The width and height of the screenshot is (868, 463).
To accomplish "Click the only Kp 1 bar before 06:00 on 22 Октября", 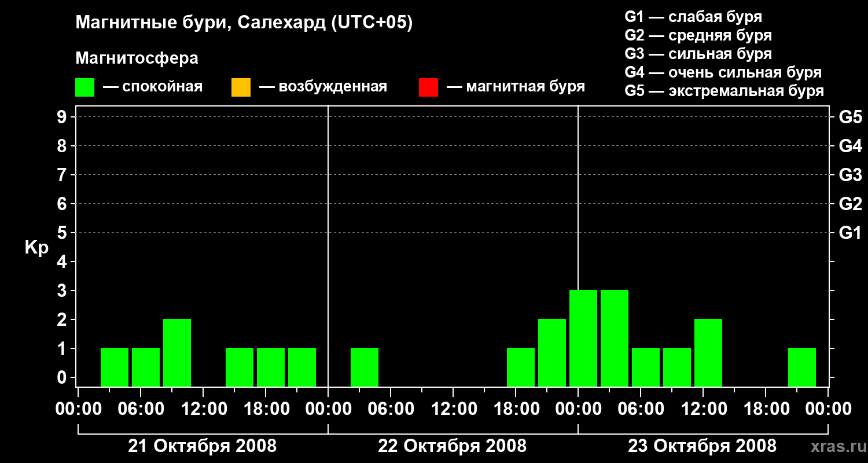I will (x=365, y=367).
